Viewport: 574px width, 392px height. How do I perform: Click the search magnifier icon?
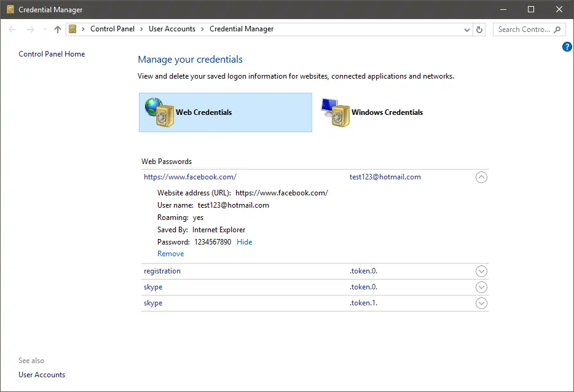[x=557, y=29]
